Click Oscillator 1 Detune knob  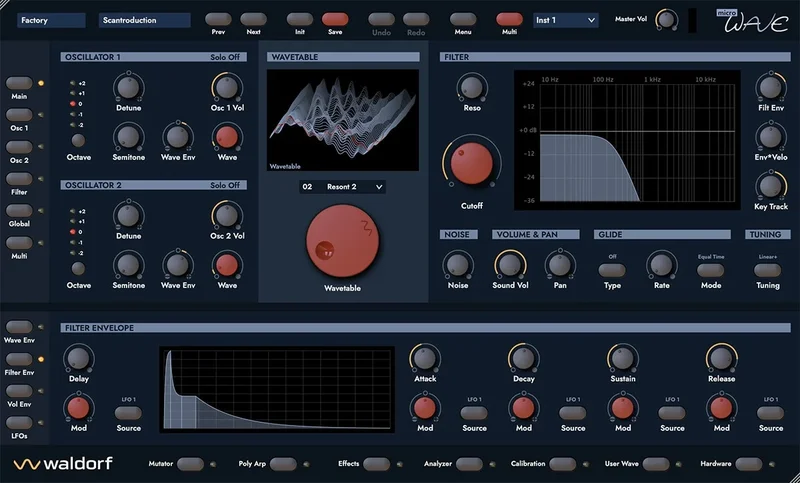tap(129, 87)
